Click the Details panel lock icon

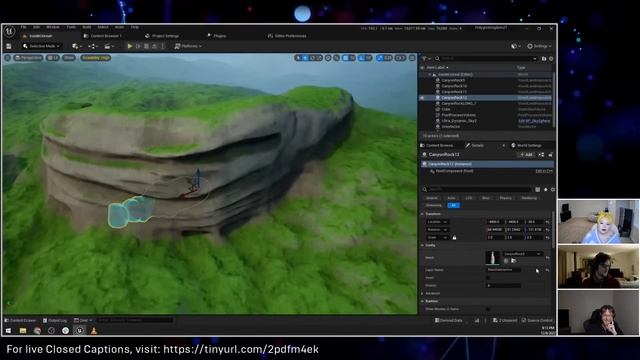[550, 155]
